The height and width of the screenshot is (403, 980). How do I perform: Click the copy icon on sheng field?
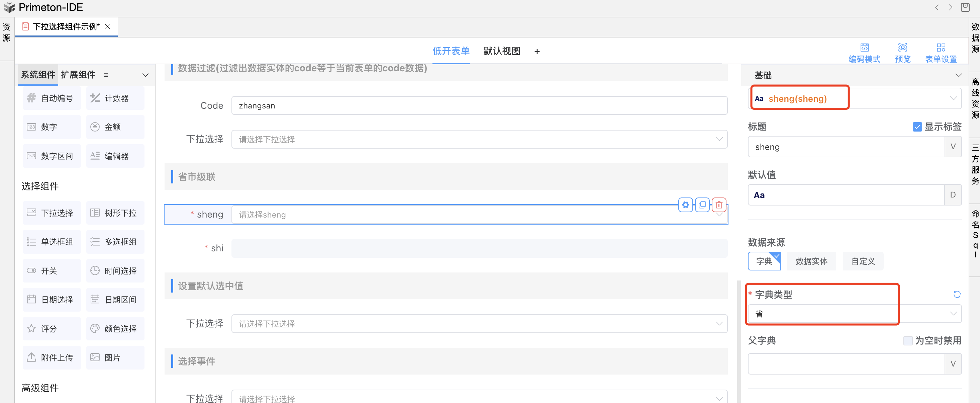pos(702,205)
